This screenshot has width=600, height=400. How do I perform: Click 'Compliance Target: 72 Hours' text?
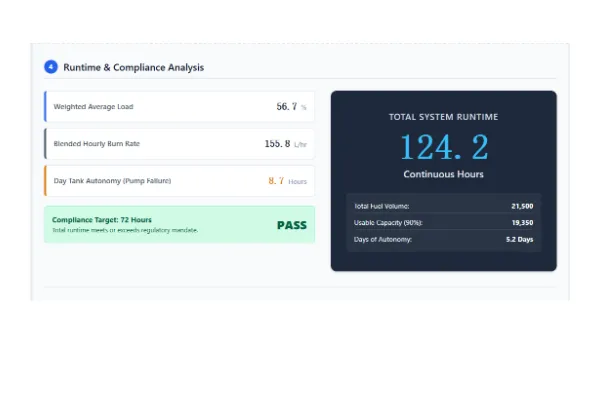[x=102, y=220]
